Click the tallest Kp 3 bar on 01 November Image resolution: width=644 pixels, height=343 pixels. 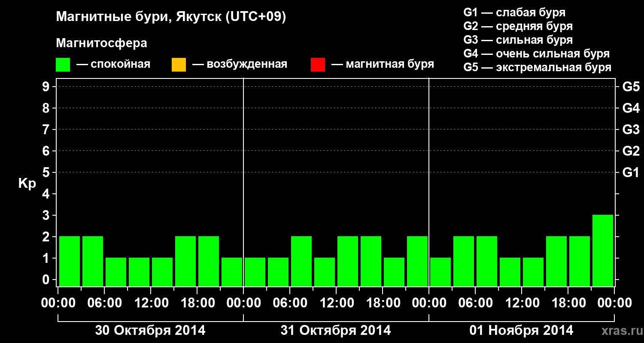(603, 250)
